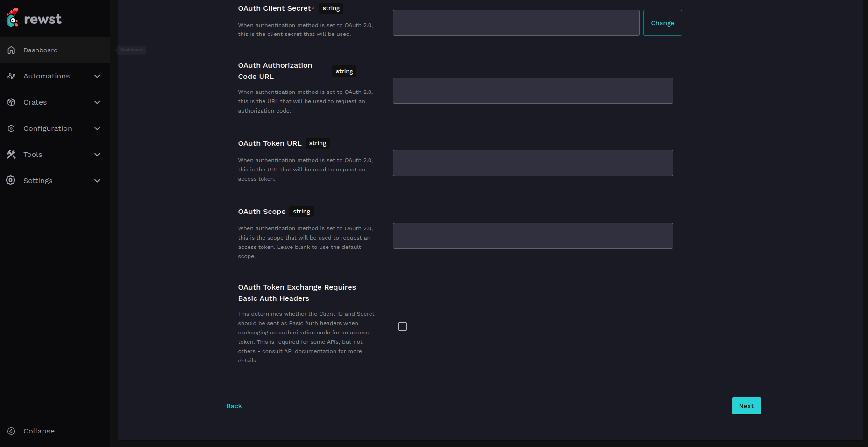Click the Collapse sidebar arrow icon
Image resolution: width=868 pixels, height=447 pixels.
click(12, 431)
